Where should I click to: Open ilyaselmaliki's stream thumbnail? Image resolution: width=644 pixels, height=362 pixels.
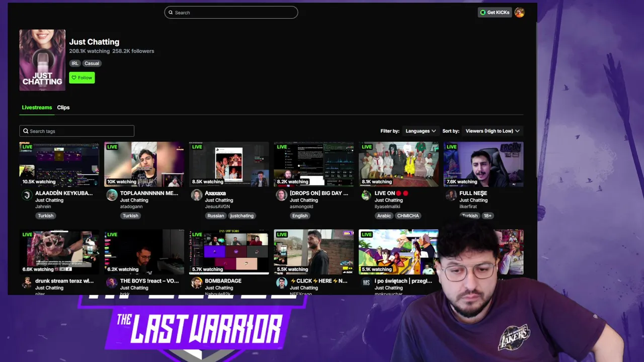click(x=398, y=164)
